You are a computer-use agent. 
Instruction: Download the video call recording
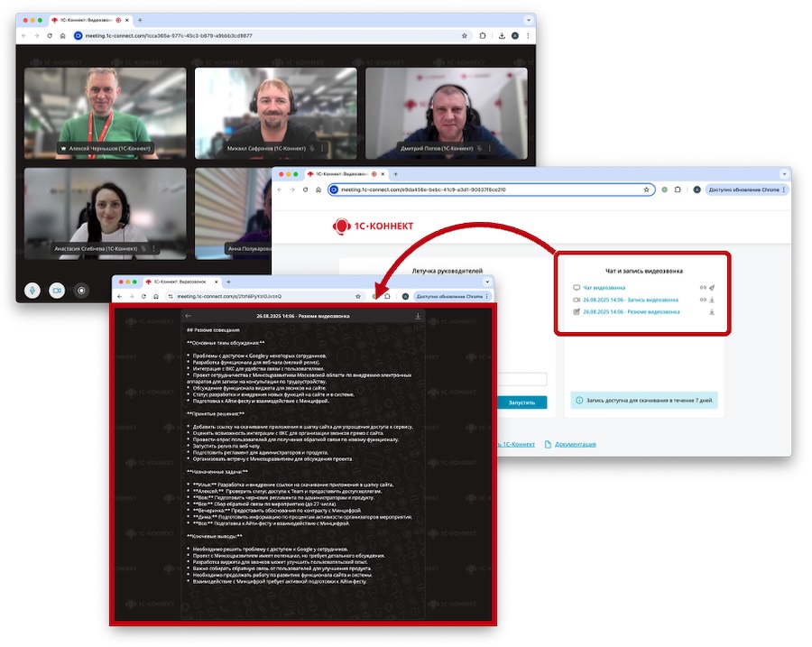(712, 300)
